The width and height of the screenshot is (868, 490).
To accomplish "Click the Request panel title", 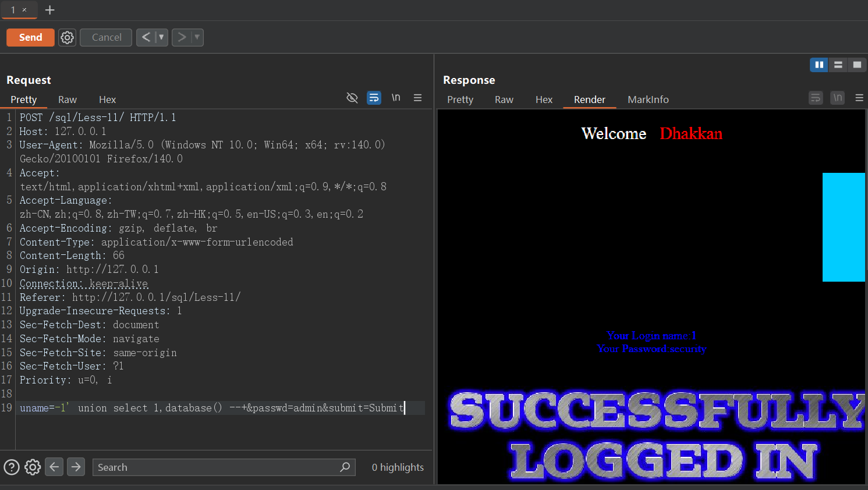I will coord(29,80).
